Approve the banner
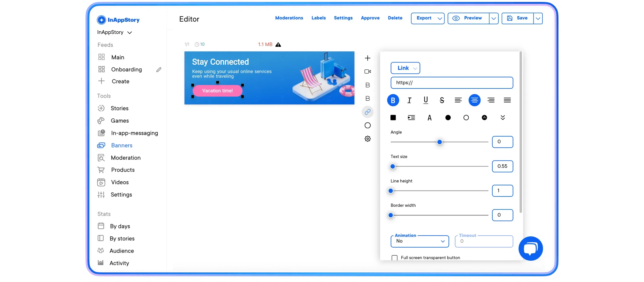This screenshot has width=644, height=282. [x=370, y=18]
